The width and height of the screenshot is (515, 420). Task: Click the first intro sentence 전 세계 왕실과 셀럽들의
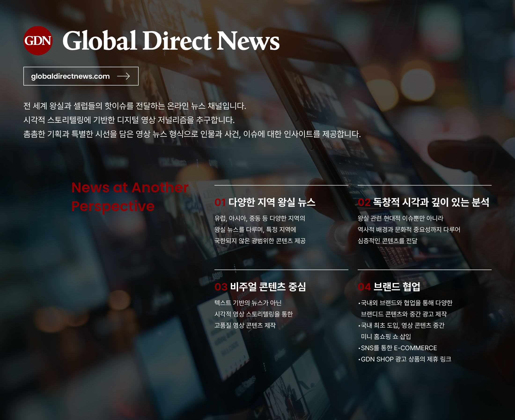coord(135,106)
